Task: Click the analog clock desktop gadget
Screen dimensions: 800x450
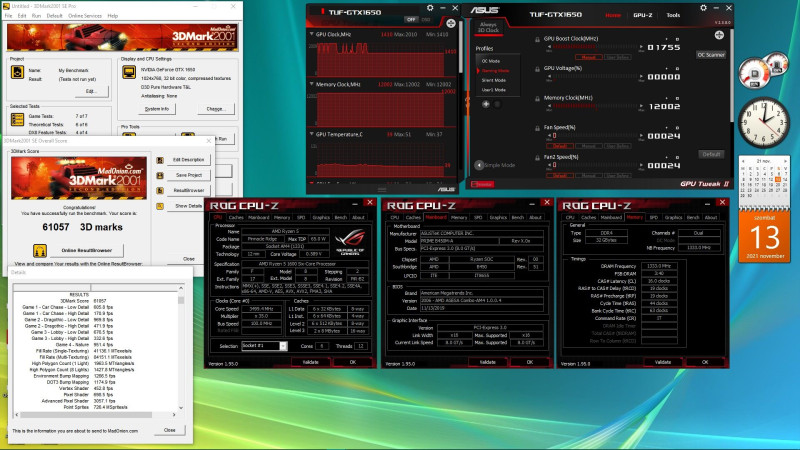Action: (x=763, y=121)
